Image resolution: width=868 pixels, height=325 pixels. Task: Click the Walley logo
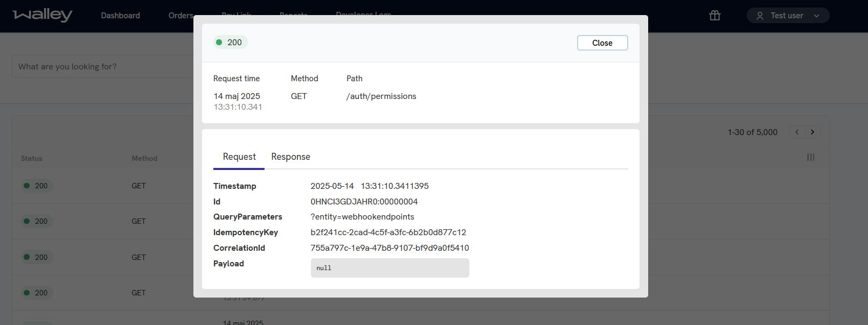click(42, 15)
